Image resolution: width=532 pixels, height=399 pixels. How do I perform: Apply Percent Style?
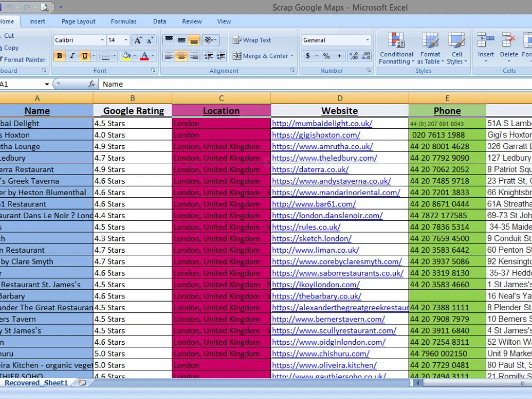click(327, 56)
